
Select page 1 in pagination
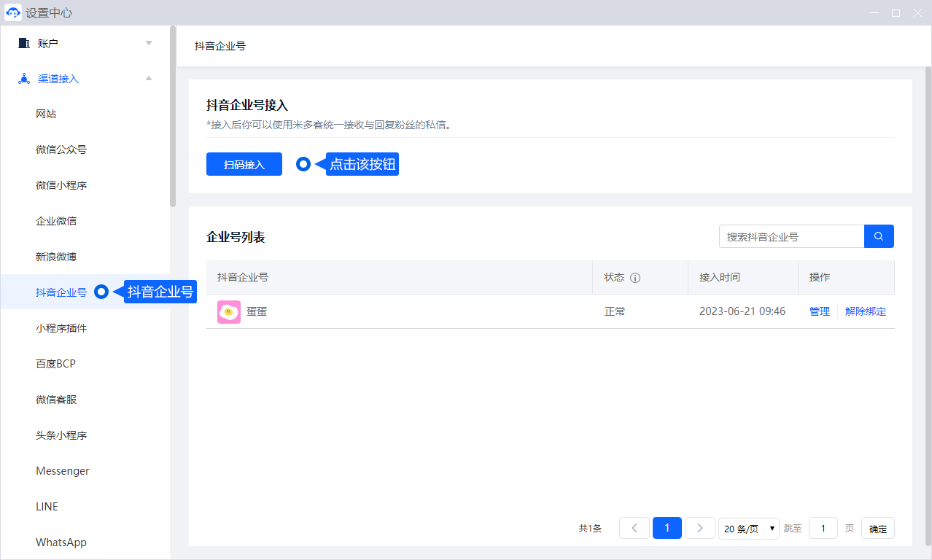tap(667, 528)
